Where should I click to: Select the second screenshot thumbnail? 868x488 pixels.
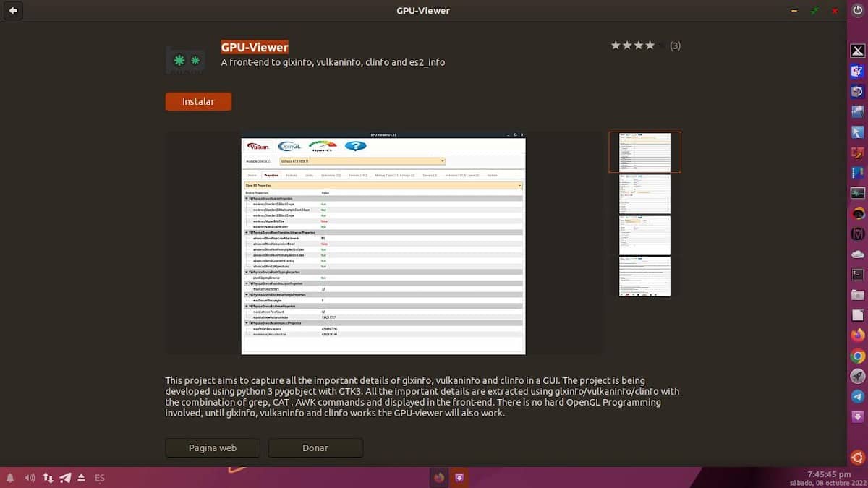tap(644, 194)
